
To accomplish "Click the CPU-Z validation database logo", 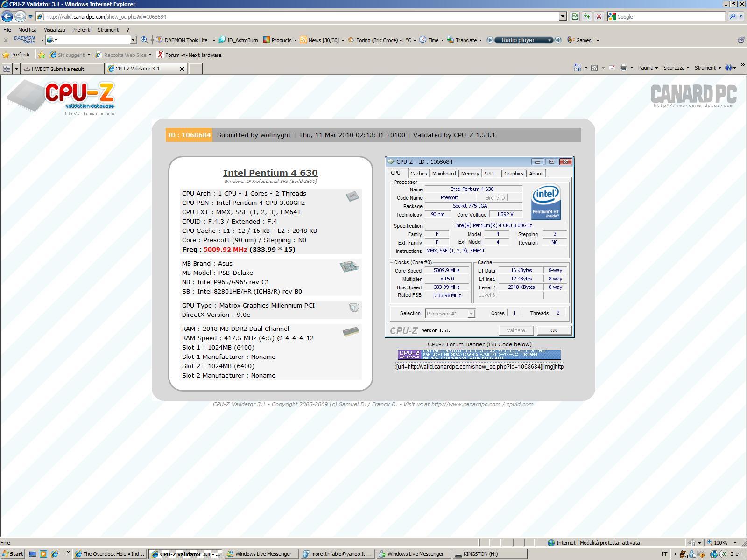I will pyautogui.click(x=60, y=97).
